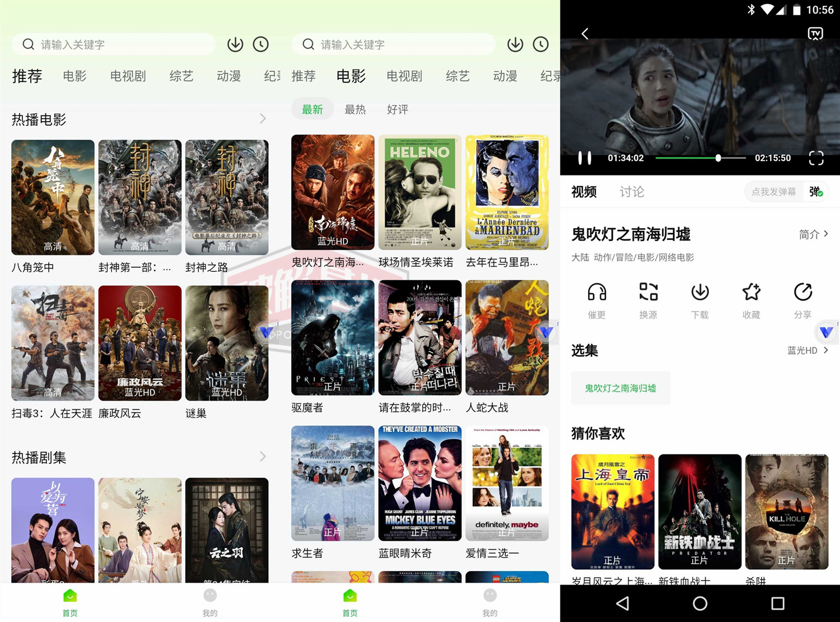Viewport: 840px width, 622px height.
Task: Switch to 视频 tab in player
Action: point(584,192)
